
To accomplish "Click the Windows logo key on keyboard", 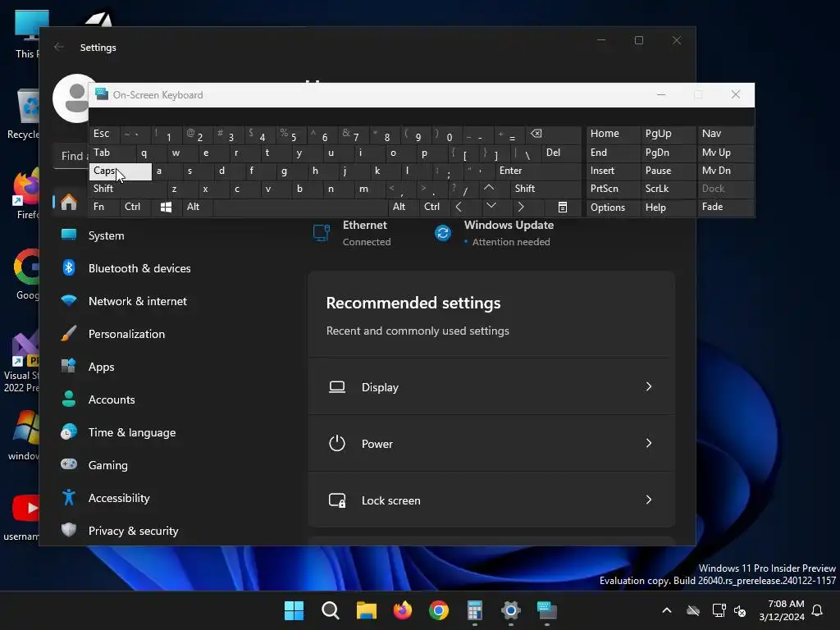I will (x=166, y=207).
